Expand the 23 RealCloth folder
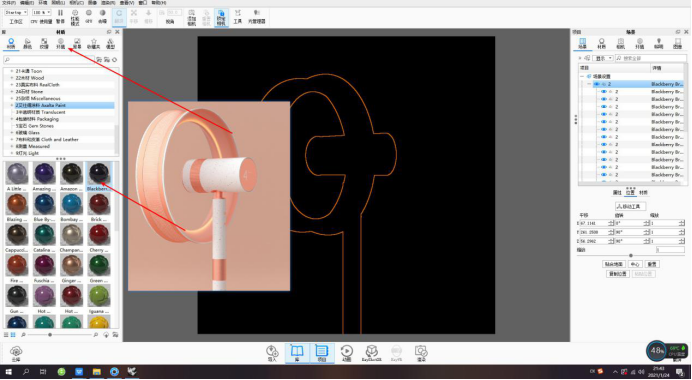The height and width of the screenshot is (380, 692). 12,85
